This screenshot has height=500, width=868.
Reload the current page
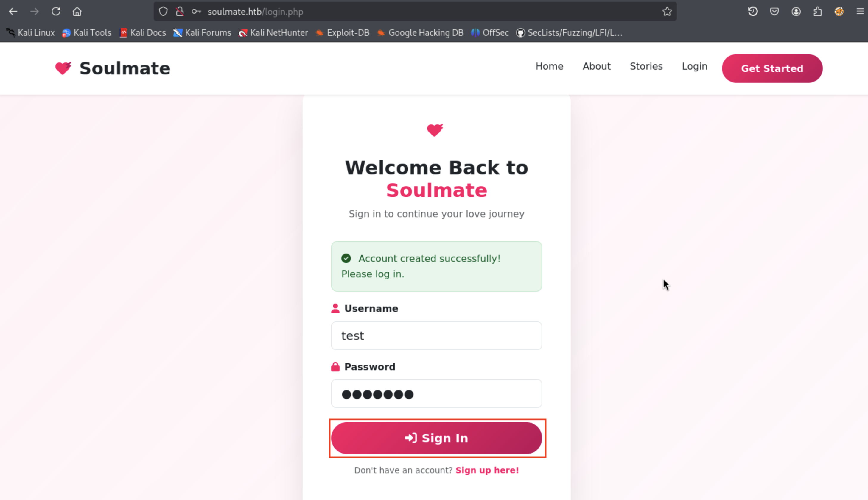click(56, 12)
